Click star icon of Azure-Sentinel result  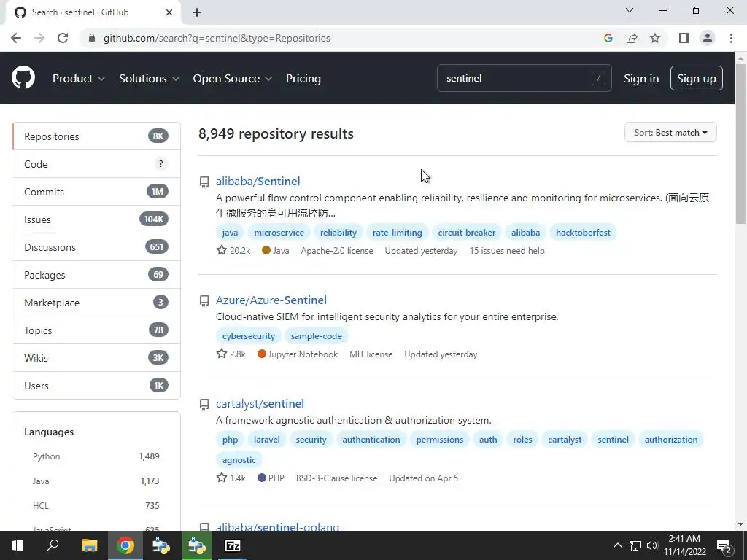(x=222, y=354)
